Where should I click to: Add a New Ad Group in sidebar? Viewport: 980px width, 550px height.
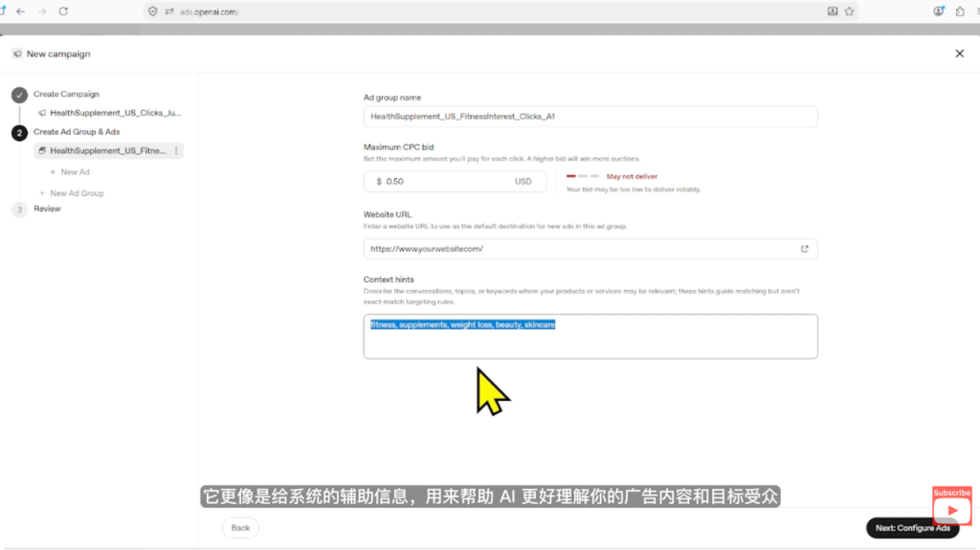pos(72,193)
